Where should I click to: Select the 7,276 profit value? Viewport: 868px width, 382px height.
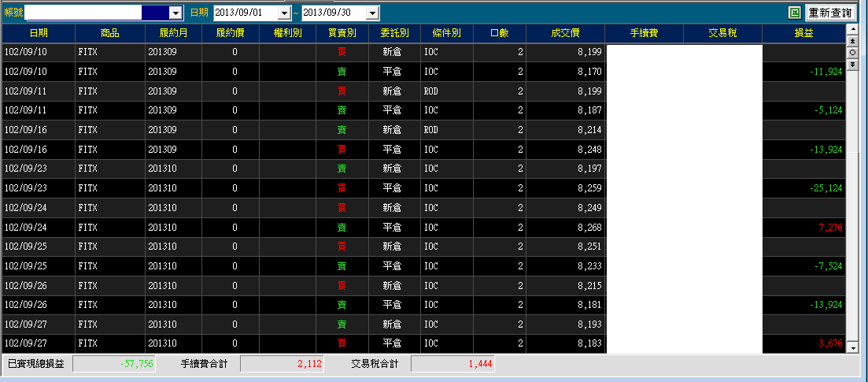tap(829, 228)
